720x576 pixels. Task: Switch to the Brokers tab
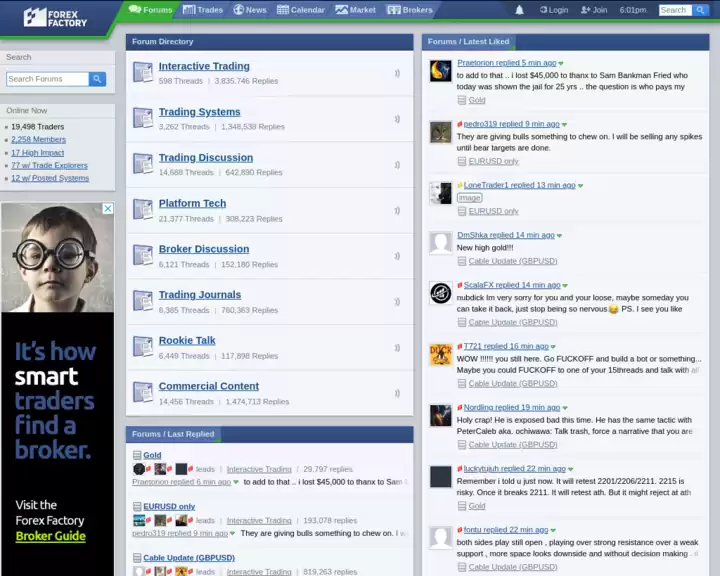[411, 10]
